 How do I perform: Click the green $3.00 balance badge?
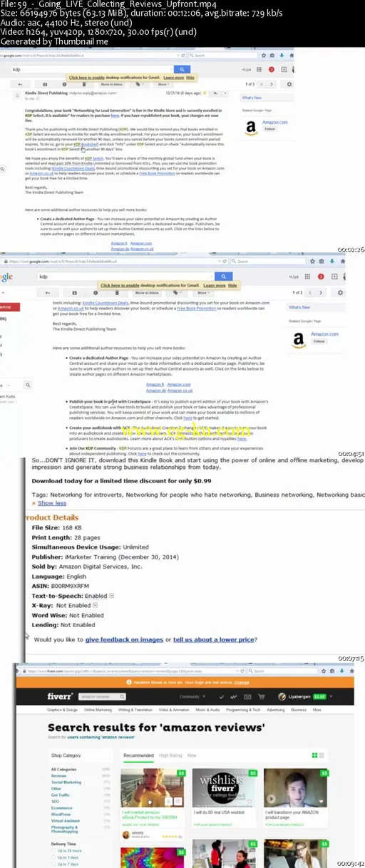pos(319,696)
